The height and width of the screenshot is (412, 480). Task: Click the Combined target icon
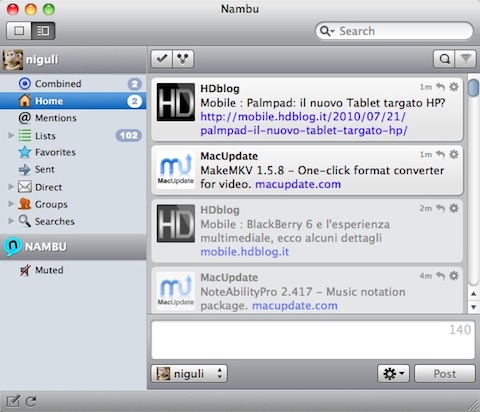pyautogui.click(x=25, y=83)
